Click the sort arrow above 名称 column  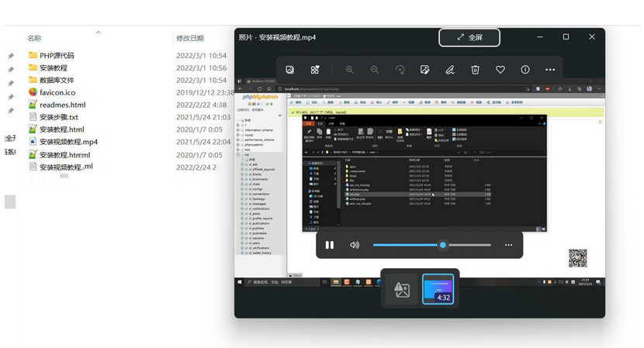(x=99, y=32)
